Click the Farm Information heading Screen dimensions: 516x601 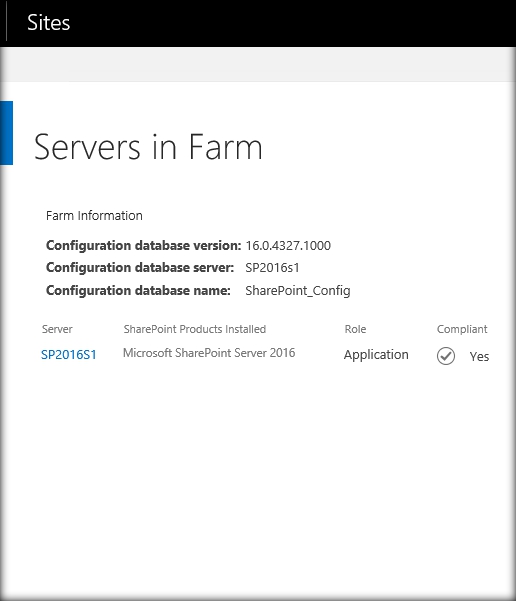coord(94,215)
